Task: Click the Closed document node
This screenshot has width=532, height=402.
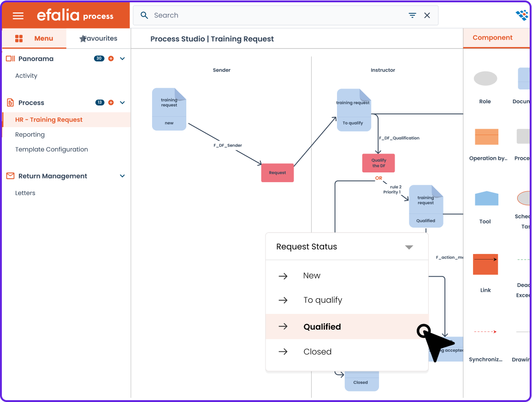Action: tap(362, 382)
